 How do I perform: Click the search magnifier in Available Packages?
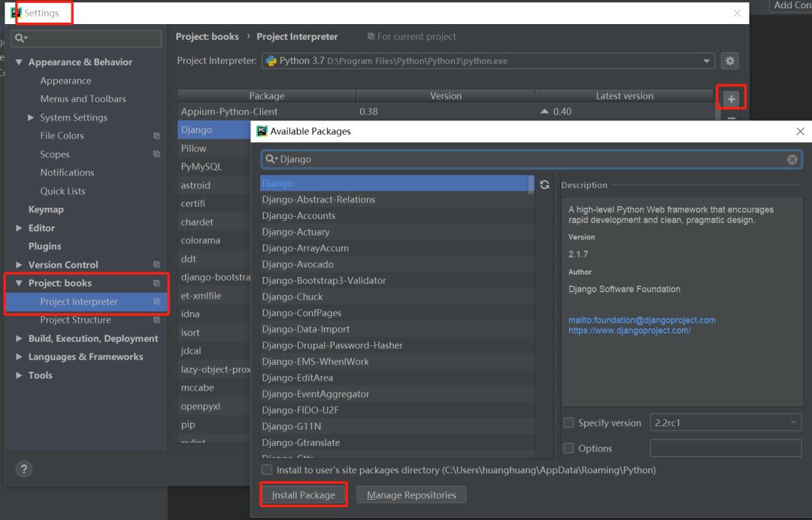coord(271,159)
